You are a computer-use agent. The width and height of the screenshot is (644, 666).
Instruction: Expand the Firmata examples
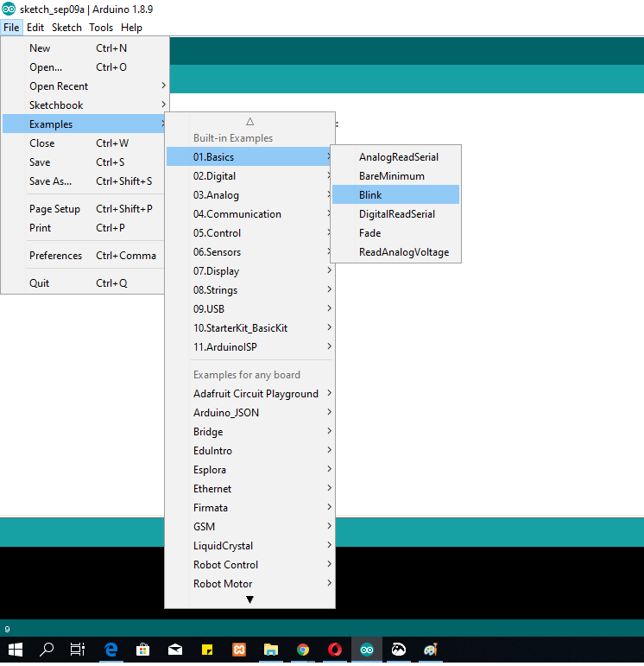[250, 508]
